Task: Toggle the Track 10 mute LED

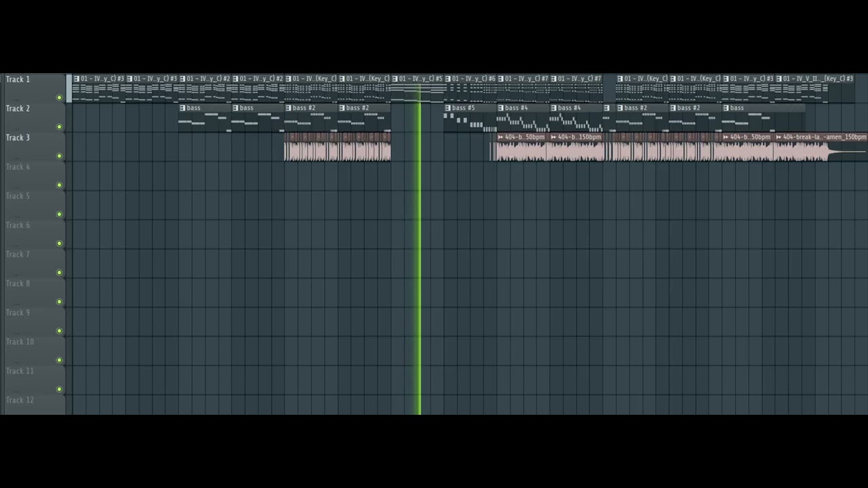Action: point(59,360)
